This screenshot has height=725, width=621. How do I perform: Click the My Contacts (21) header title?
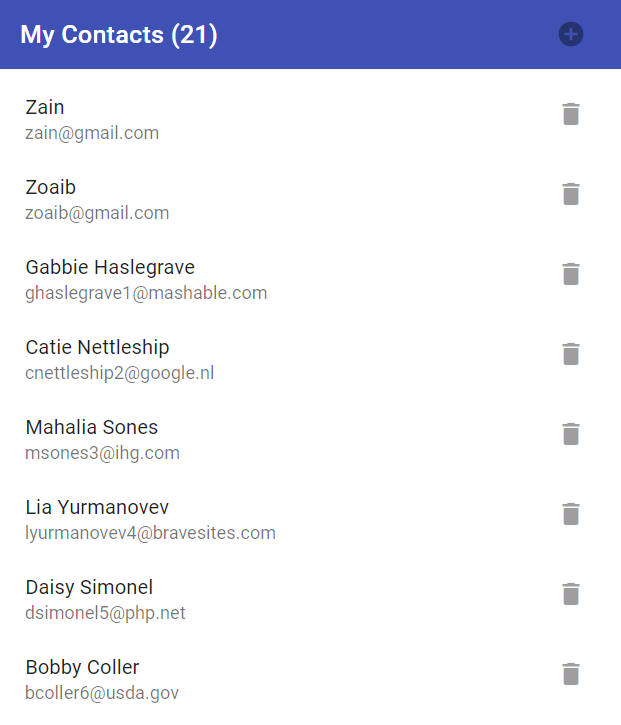click(119, 35)
